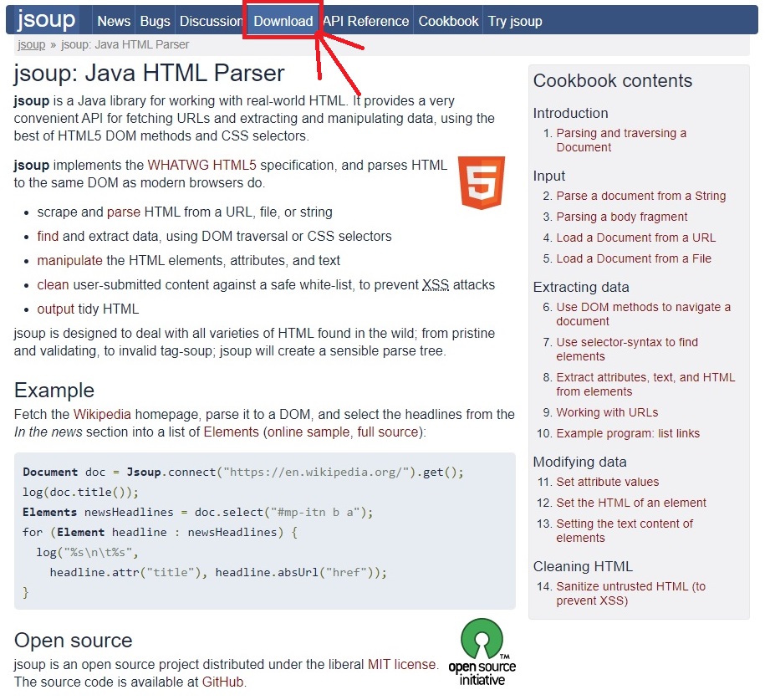Open the Cookbook page
The height and width of the screenshot is (700, 770).
tap(448, 21)
